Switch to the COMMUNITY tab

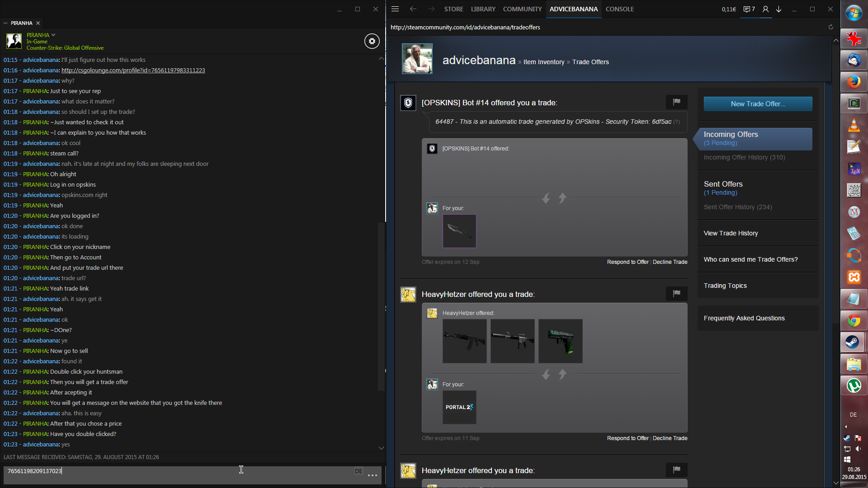tap(522, 9)
